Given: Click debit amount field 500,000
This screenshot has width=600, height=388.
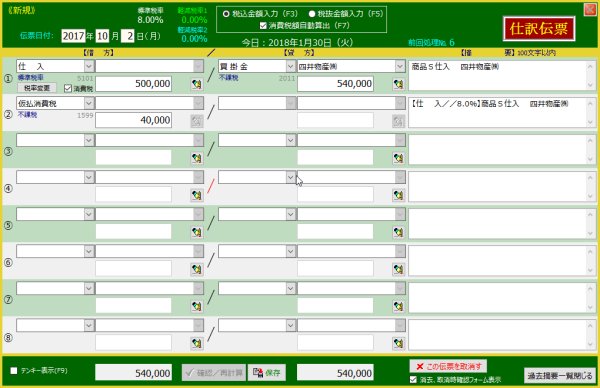Looking at the screenshot, I should [134, 84].
